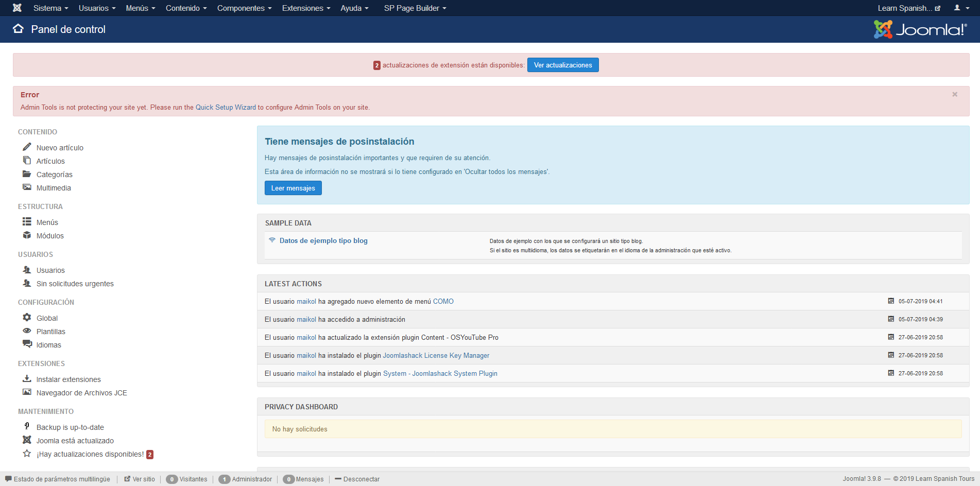This screenshot has height=486, width=980.
Task: Open the Componentes menu
Action: coord(244,8)
